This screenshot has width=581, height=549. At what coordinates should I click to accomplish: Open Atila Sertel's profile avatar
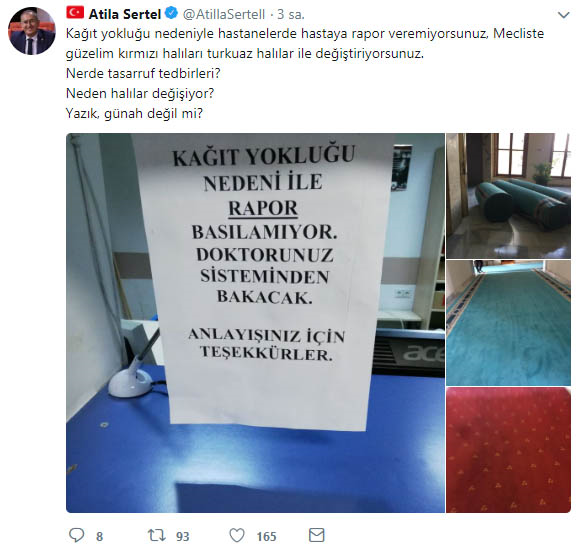pos(32,31)
